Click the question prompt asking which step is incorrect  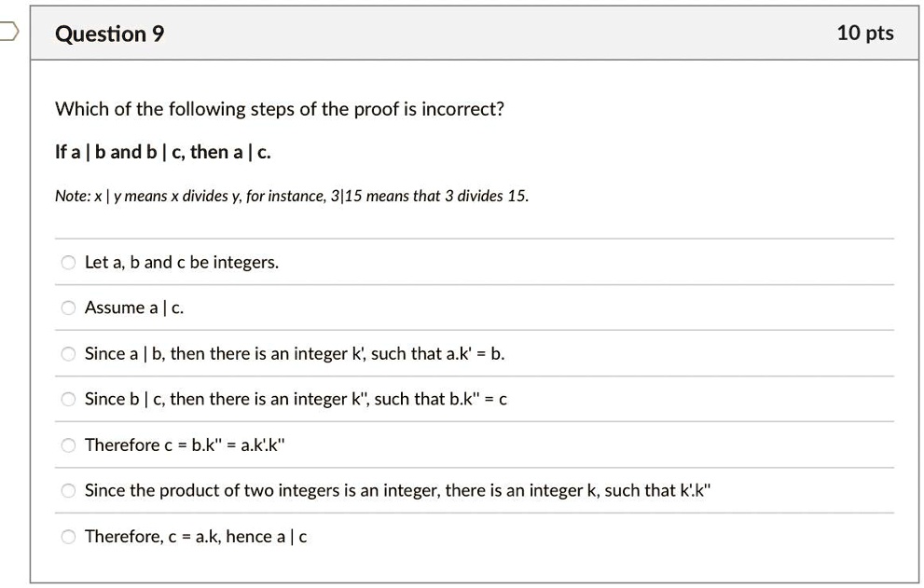279,109
